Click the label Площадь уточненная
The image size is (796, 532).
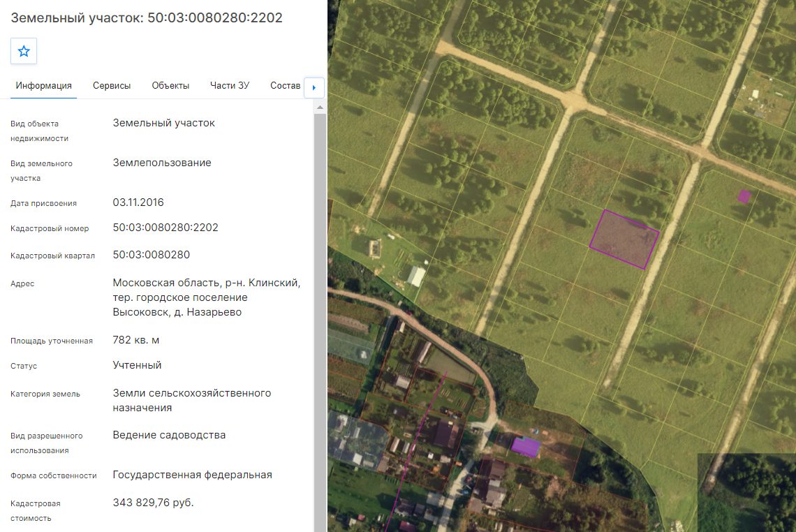52,341
